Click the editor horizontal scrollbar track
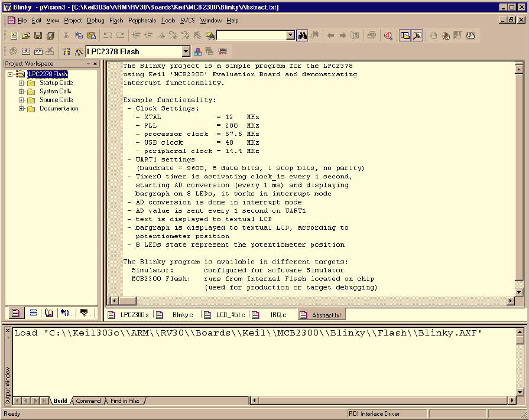This screenshot has width=529, height=420. tap(313, 301)
